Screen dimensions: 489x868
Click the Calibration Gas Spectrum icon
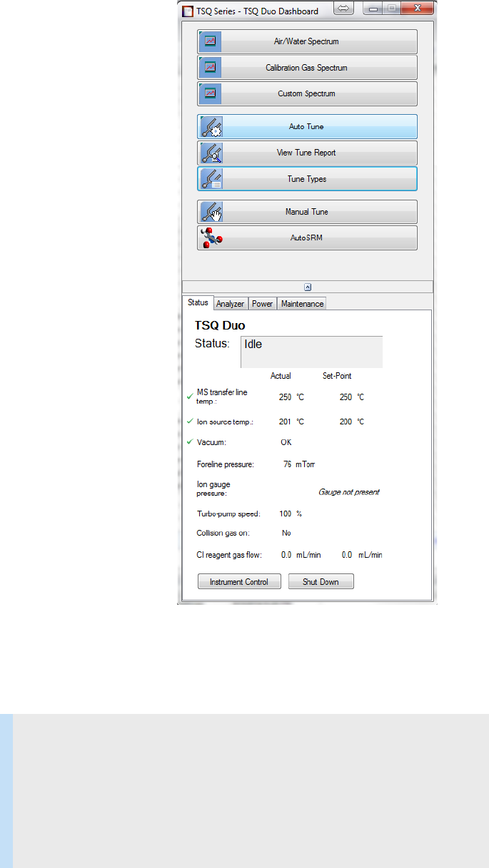[210, 68]
